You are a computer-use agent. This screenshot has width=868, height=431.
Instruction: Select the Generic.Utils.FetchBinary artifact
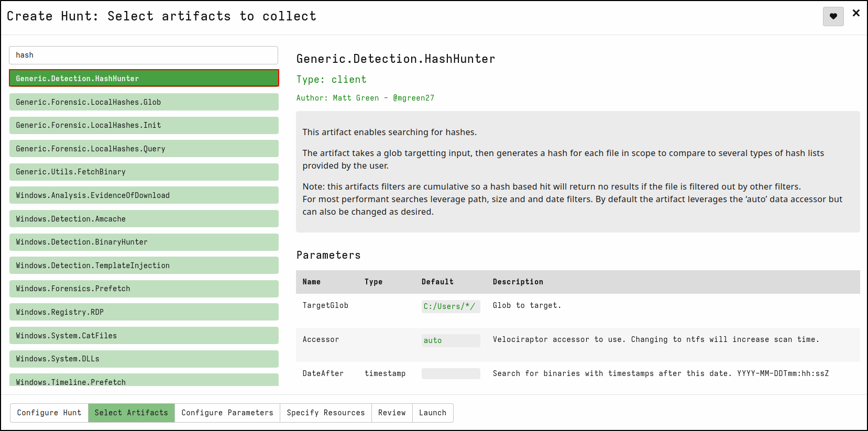144,172
